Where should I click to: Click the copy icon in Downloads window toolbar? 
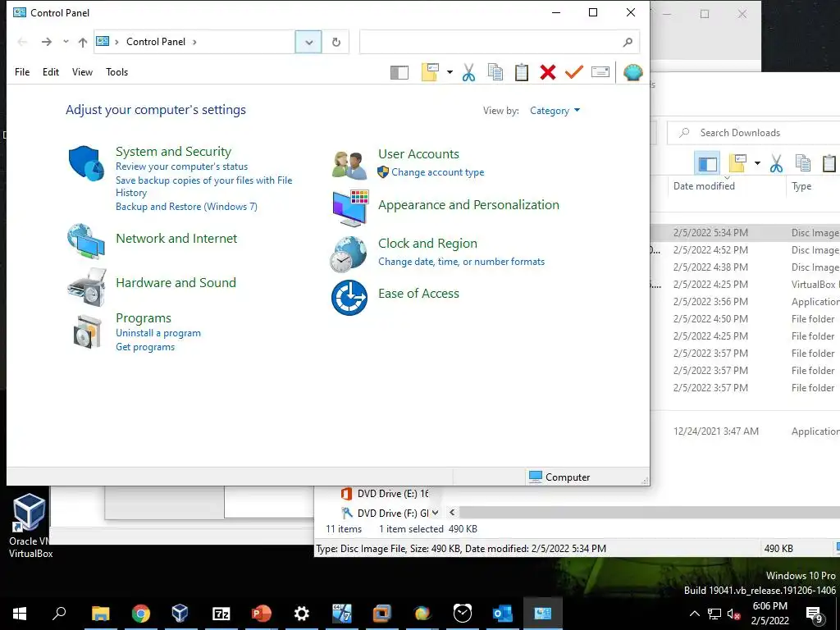(x=802, y=163)
